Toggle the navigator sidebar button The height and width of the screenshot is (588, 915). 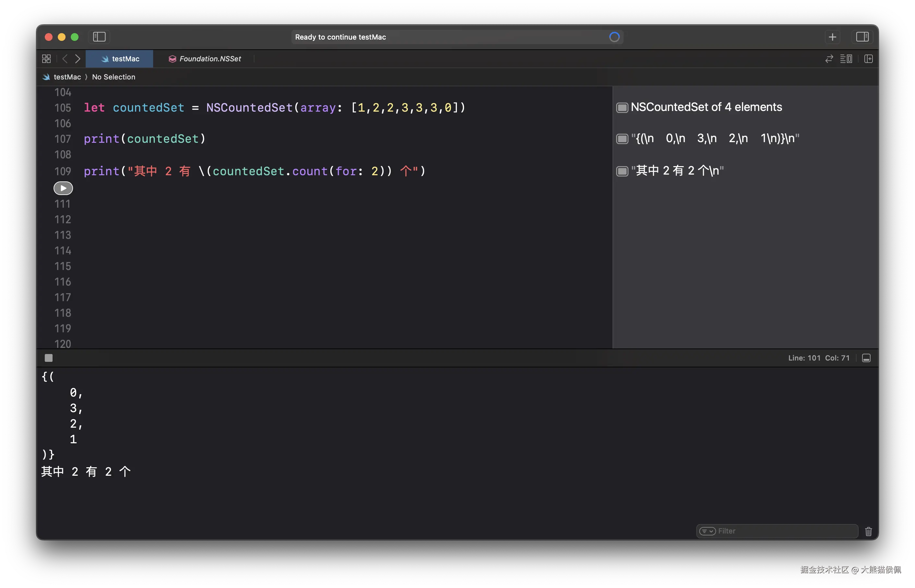click(99, 37)
